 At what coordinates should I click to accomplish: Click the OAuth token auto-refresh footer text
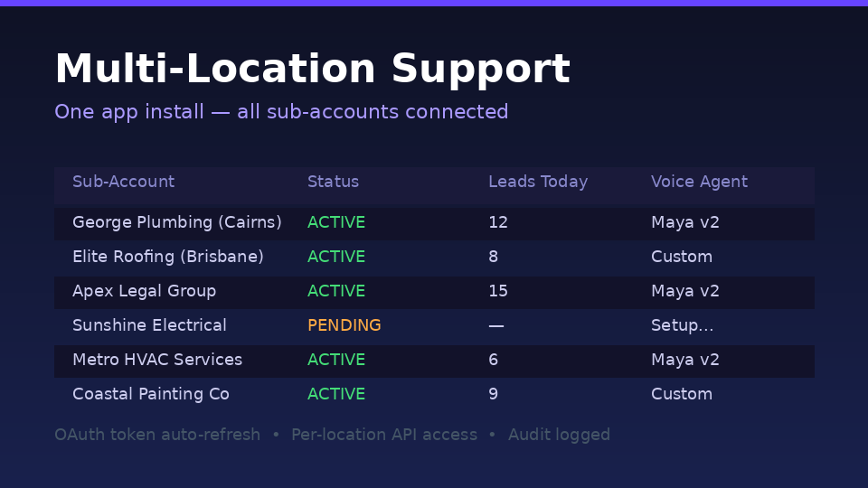[157, 435]
